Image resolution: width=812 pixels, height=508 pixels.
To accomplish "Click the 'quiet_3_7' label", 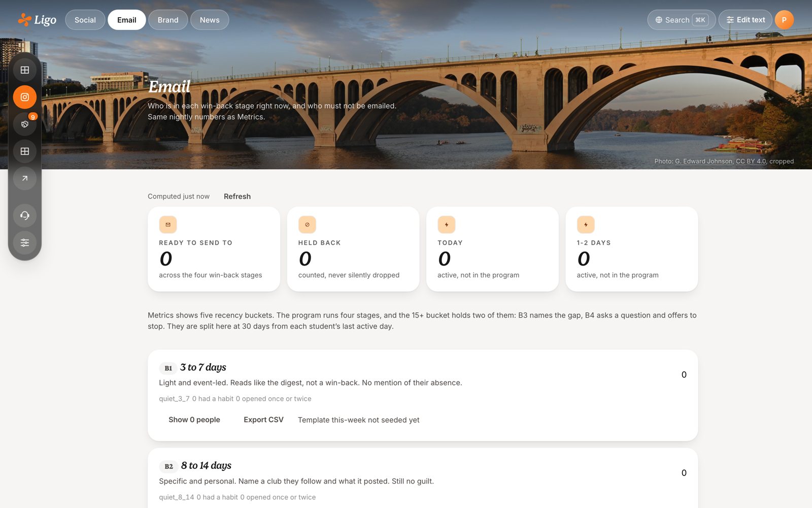I will pos(174,399).
